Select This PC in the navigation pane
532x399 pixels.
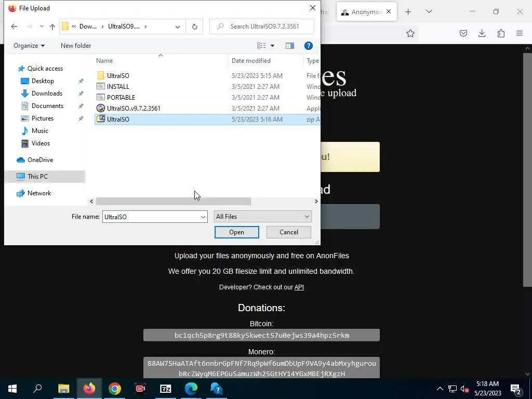coord(37,177)
